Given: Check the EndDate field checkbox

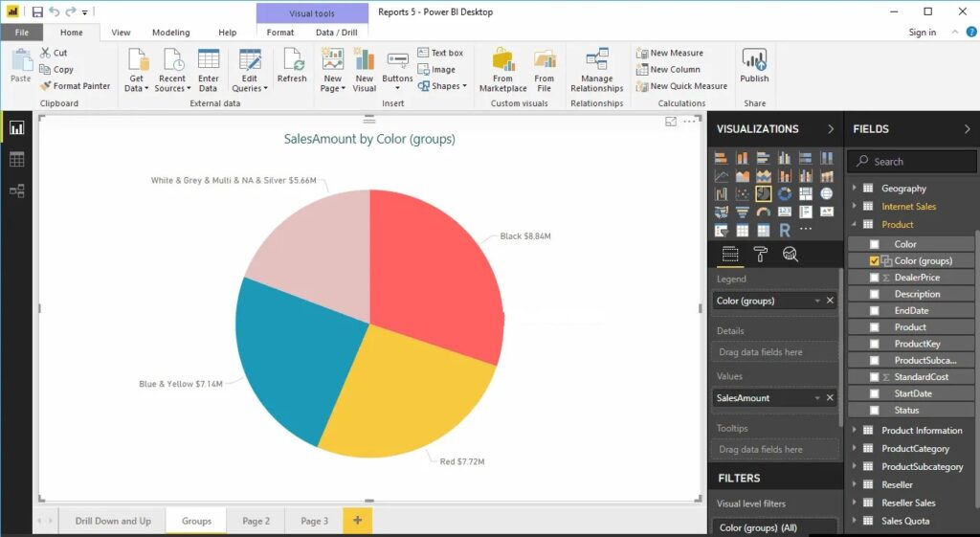Looking at the screenshot, I should [875, 311].
